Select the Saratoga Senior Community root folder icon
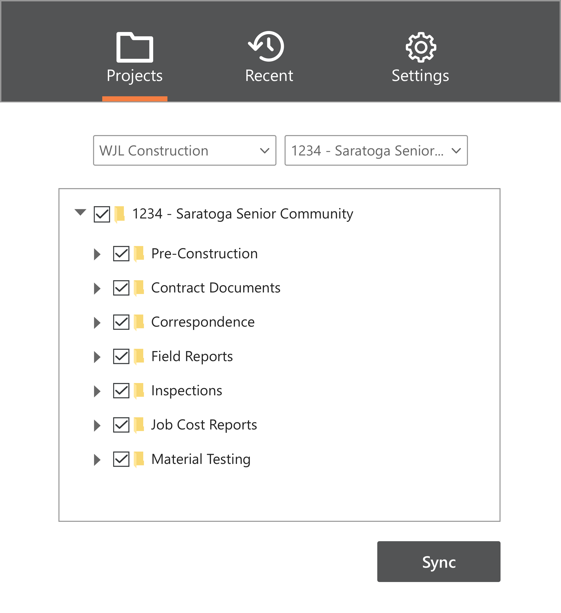Viewport: 561px width, 613px height. point(120,214)
